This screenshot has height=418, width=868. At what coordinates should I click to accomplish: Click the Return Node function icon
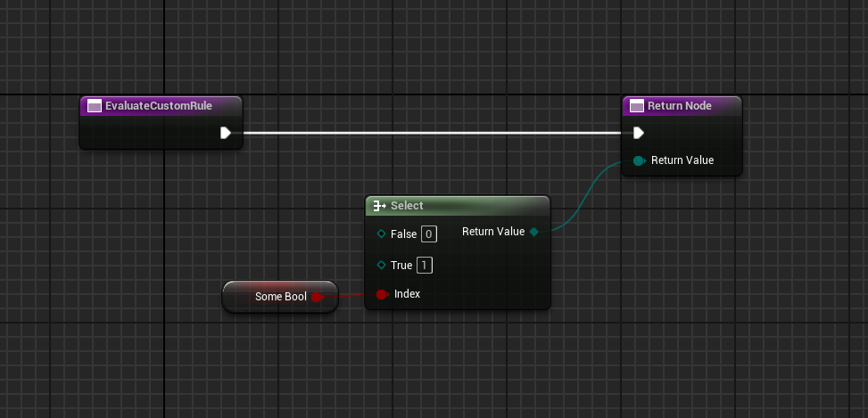point(636,106)
